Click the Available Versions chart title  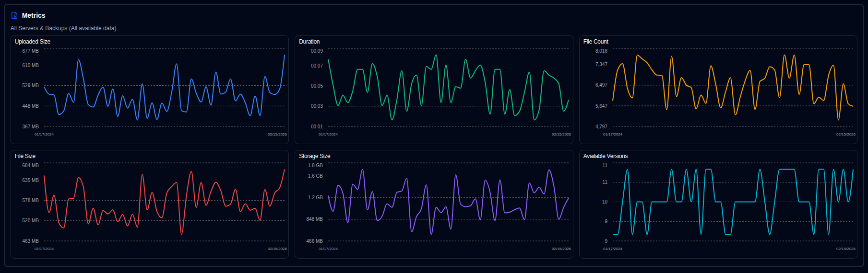tap(606, 156)
